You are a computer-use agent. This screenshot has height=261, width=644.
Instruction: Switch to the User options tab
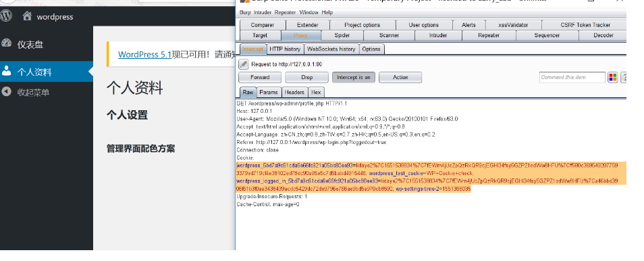click(423, 25)
